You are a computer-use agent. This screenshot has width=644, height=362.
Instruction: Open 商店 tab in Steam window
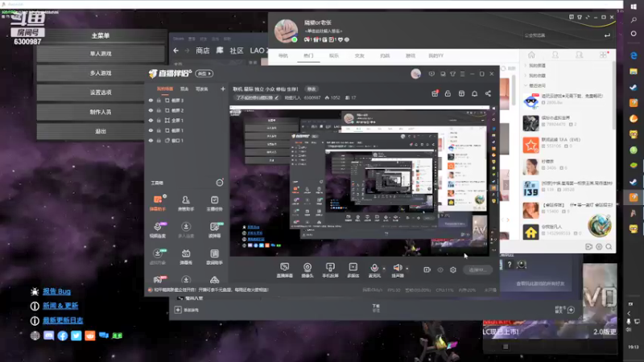(x=203, y=51)
